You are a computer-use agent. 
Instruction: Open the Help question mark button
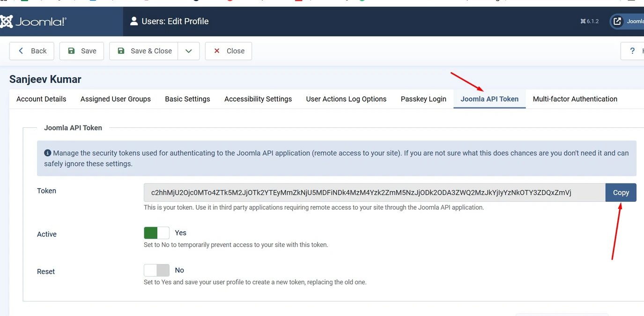(632, 51)
